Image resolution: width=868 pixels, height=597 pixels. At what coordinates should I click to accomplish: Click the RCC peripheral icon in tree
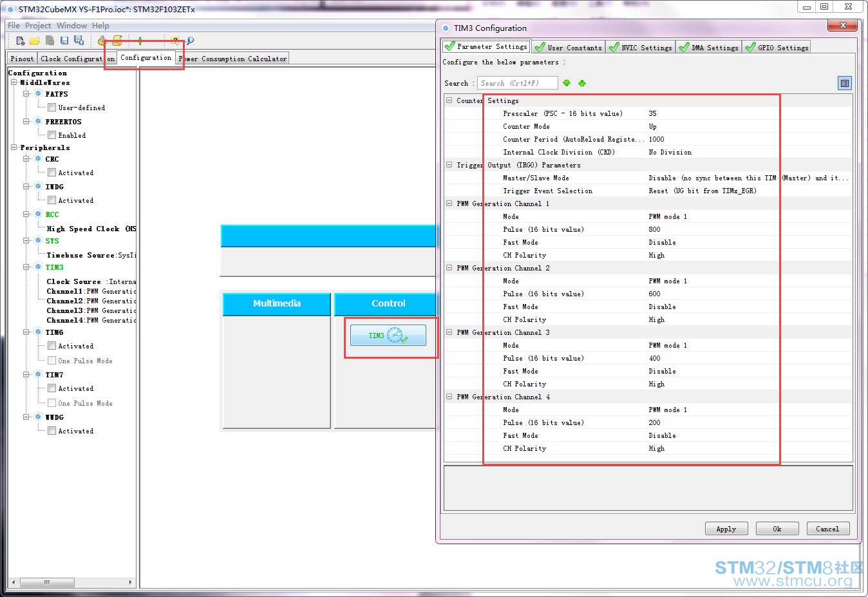38,214
